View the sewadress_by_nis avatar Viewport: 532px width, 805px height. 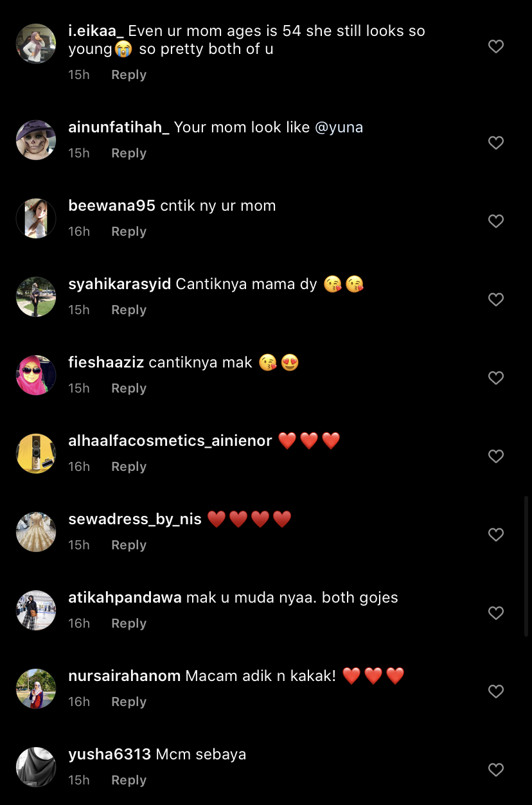[x=36, y=532]
